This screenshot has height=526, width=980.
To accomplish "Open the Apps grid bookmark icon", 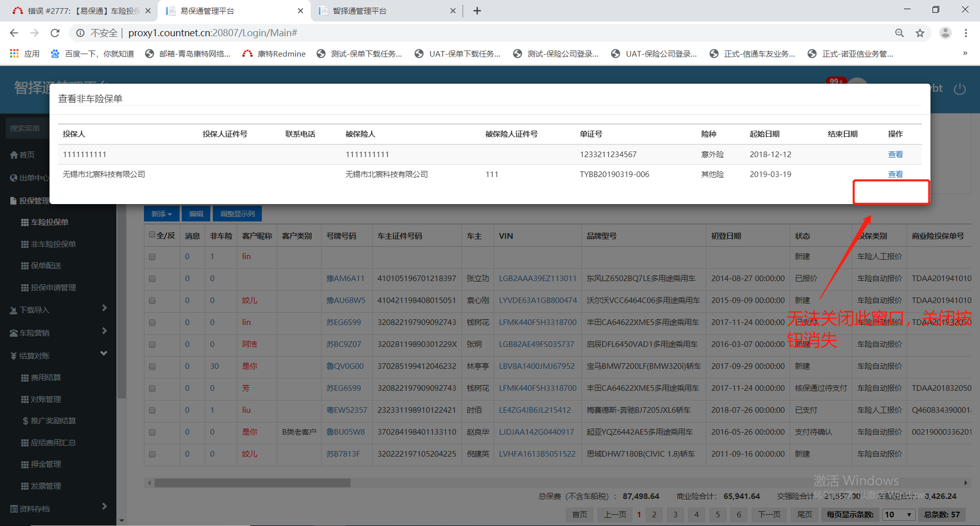I will click(14, 54).
